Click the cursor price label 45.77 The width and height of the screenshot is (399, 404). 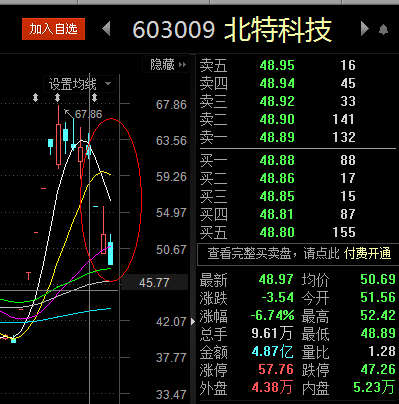(154, 283)
